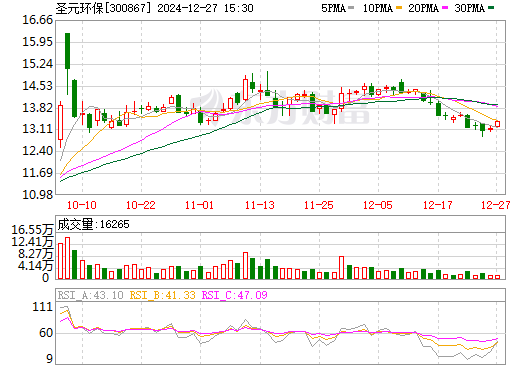Select the 11-01 date axis label

(199, 205)
